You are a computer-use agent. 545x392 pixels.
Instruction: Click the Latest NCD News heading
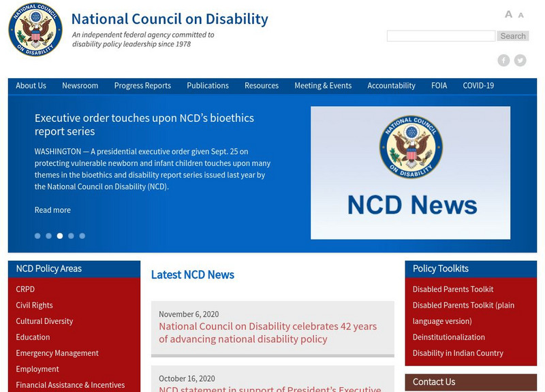193,275
